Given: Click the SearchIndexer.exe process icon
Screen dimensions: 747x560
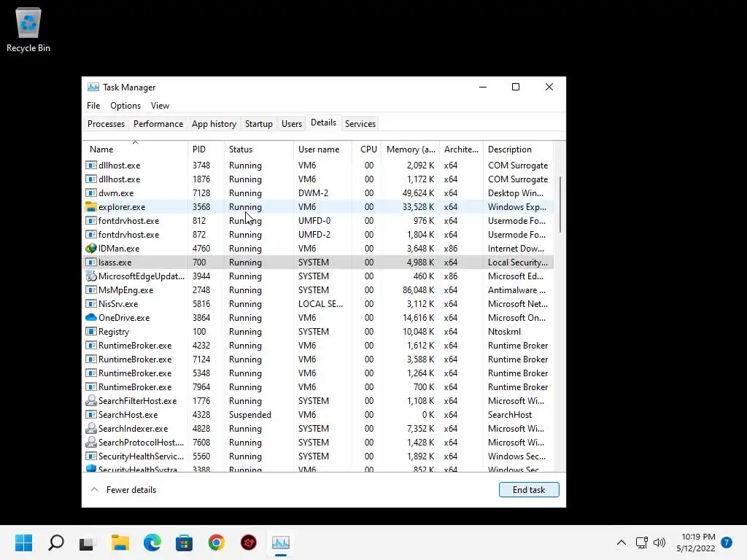Looking at the screenshot, I should 91,428.
